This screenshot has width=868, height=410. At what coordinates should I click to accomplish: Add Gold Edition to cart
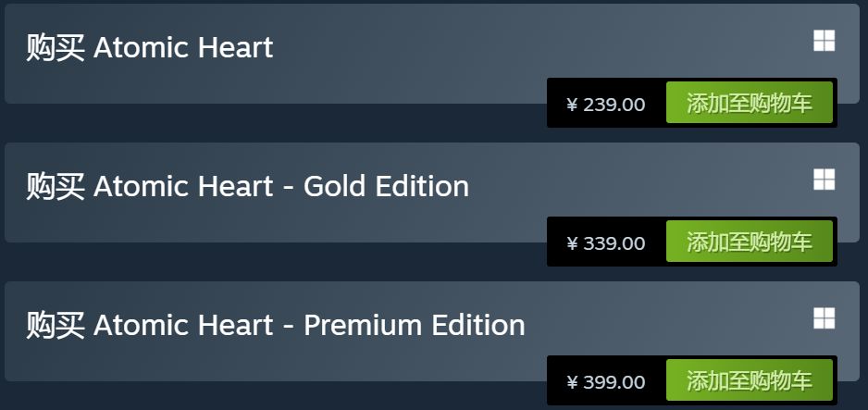pyautogui.click(x=750, y=242)
